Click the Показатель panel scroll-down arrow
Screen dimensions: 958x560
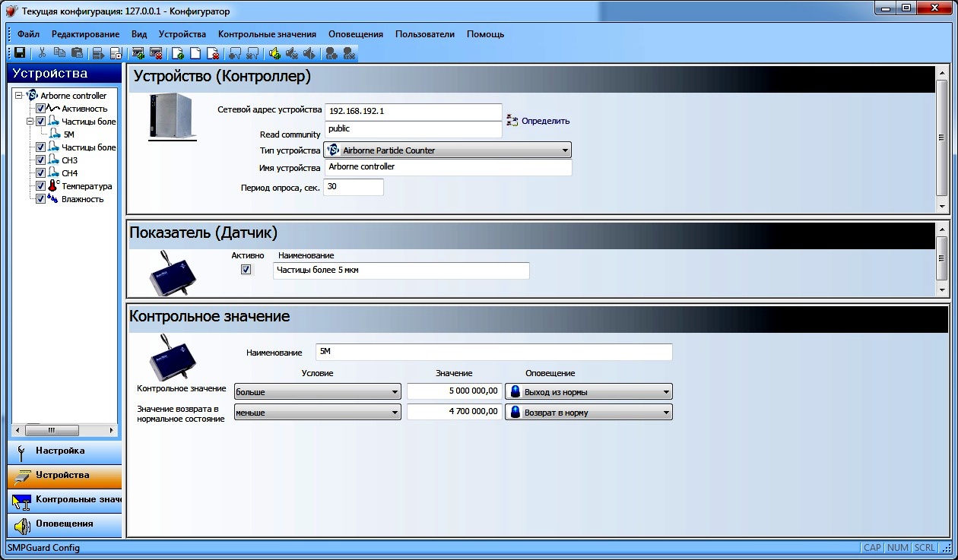click(941, 289)
